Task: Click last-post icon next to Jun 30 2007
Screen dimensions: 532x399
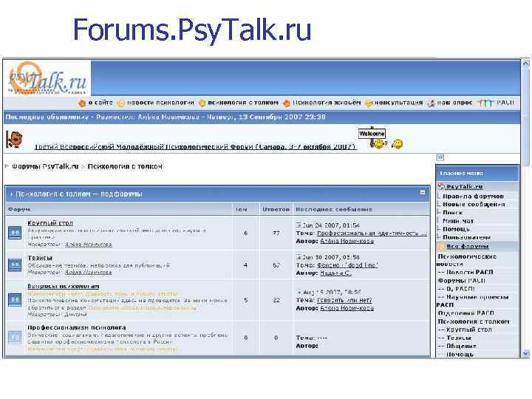Action: click(x=299, y=257)
